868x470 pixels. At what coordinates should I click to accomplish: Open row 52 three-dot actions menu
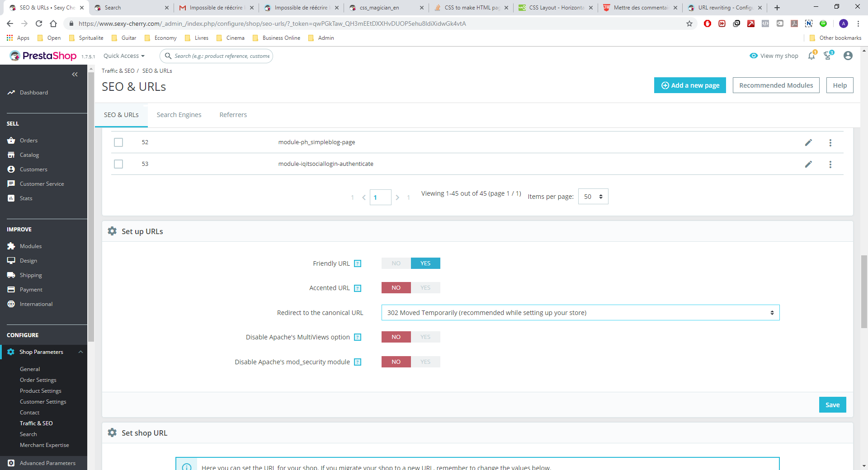click(x=830, y=142)
